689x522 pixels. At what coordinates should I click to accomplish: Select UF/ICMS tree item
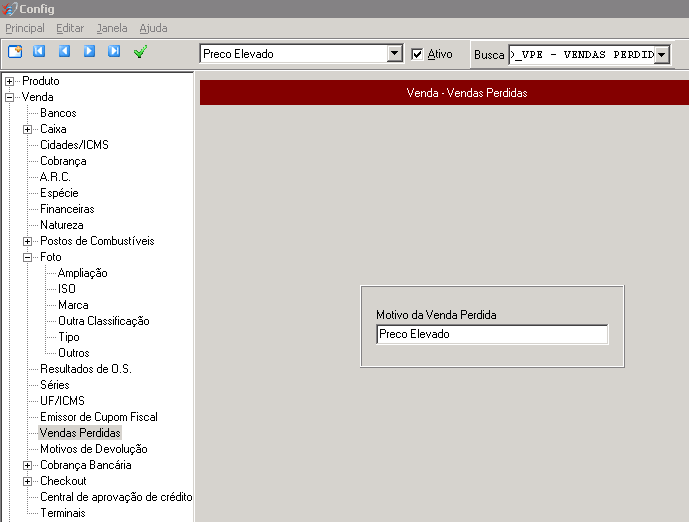[62, 401]
